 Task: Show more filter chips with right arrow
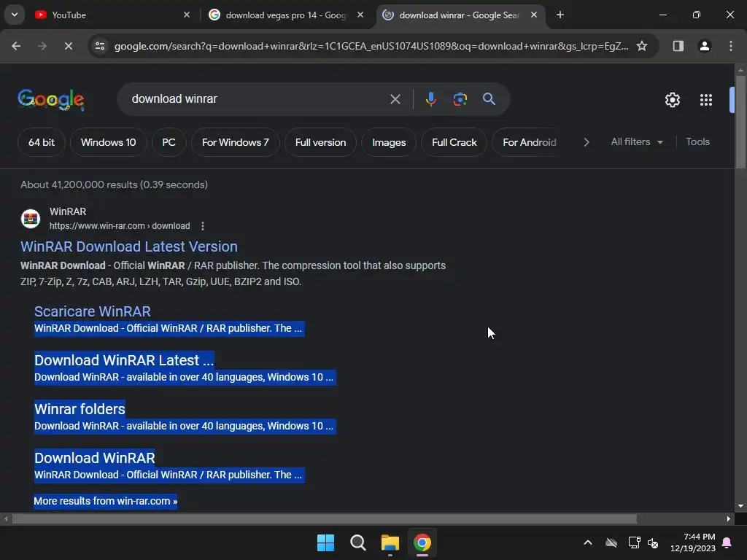click(x=587, y=142)
